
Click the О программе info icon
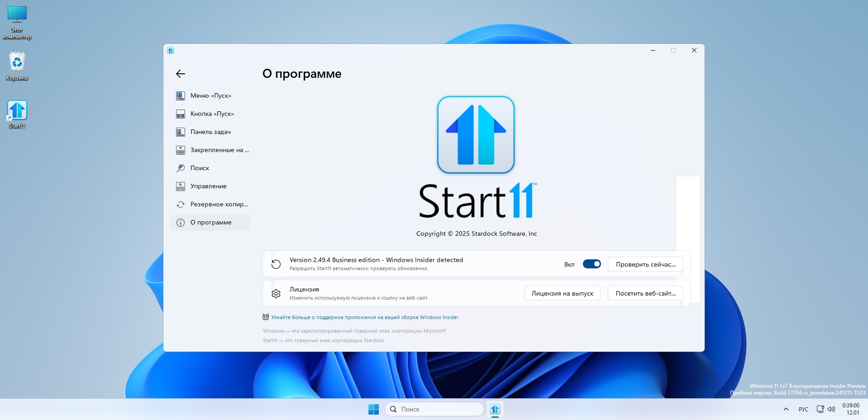click(180, 222)
